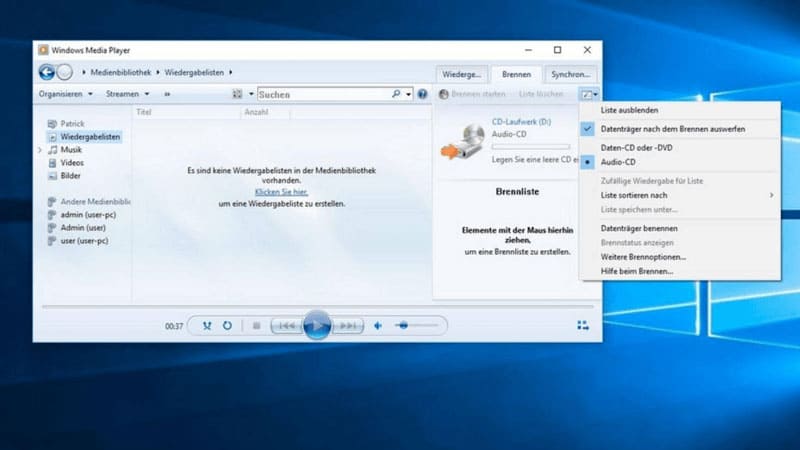This screenshot has height=450, width=800.
Task: Toggle shuffle playback
Action: pyautogui.click(x=207, y=326)
